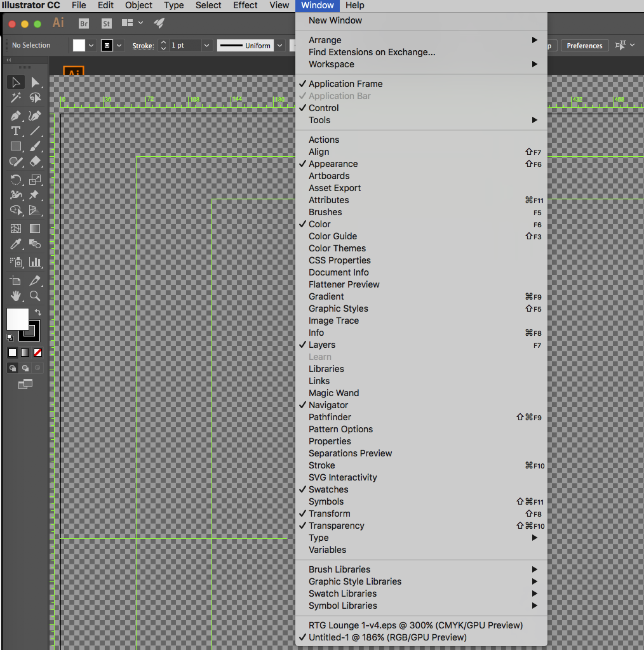Select the Shape Builder tool

(x=16, y=211)
